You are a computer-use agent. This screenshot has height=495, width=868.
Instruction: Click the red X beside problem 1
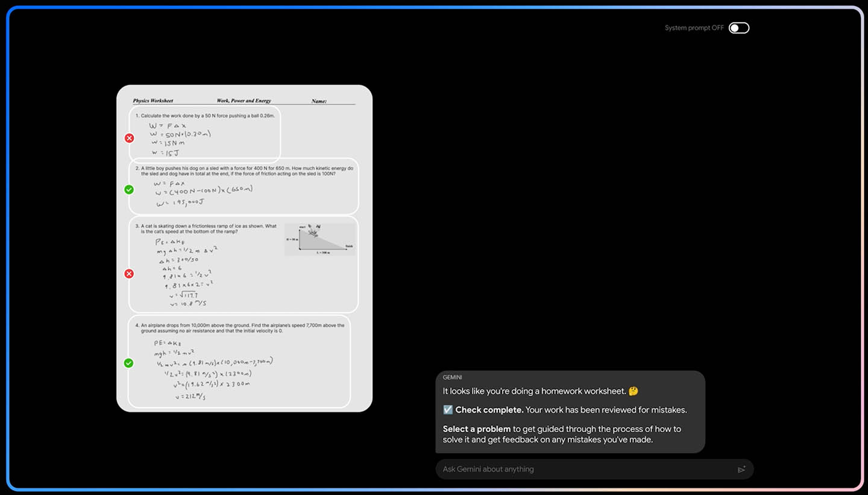pos(129,138)
